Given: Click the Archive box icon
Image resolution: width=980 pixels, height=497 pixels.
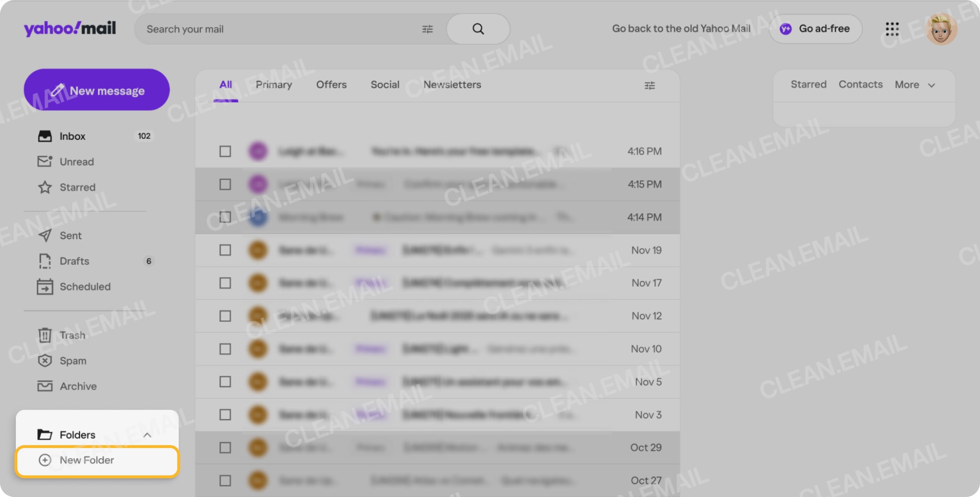Looking at the screenshot, I should [x=45, y=386].
